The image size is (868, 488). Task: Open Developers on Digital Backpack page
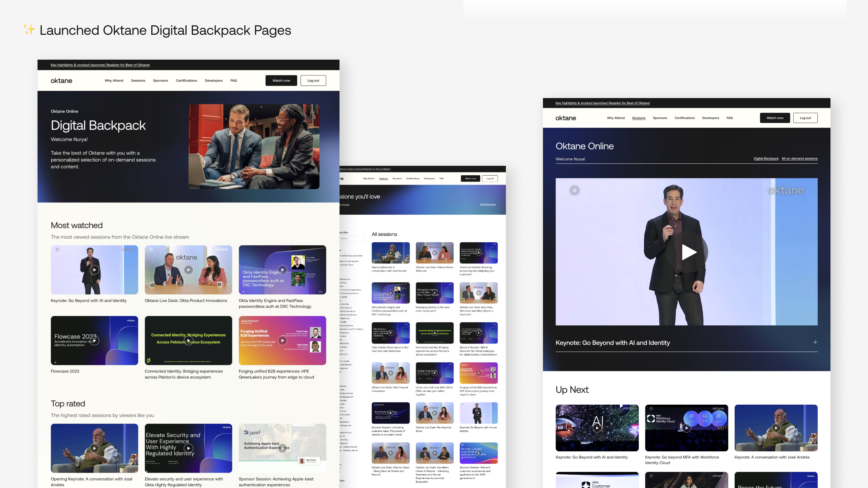214,80
